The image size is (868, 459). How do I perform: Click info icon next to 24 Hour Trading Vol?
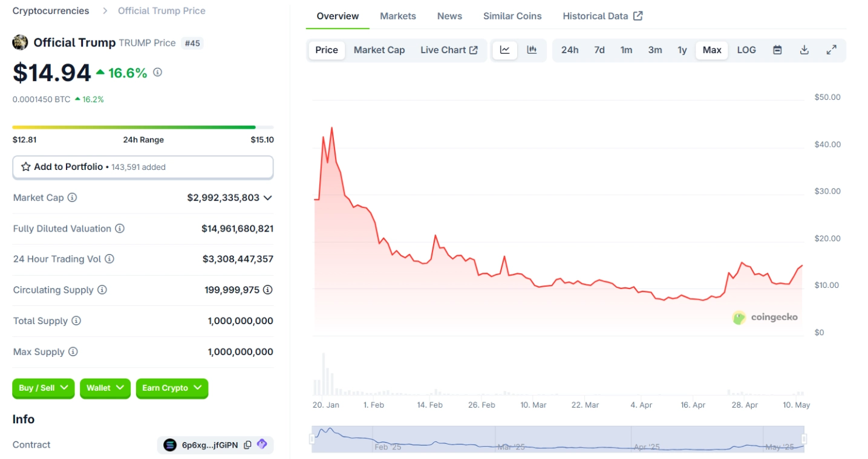[x=109, y=259]
